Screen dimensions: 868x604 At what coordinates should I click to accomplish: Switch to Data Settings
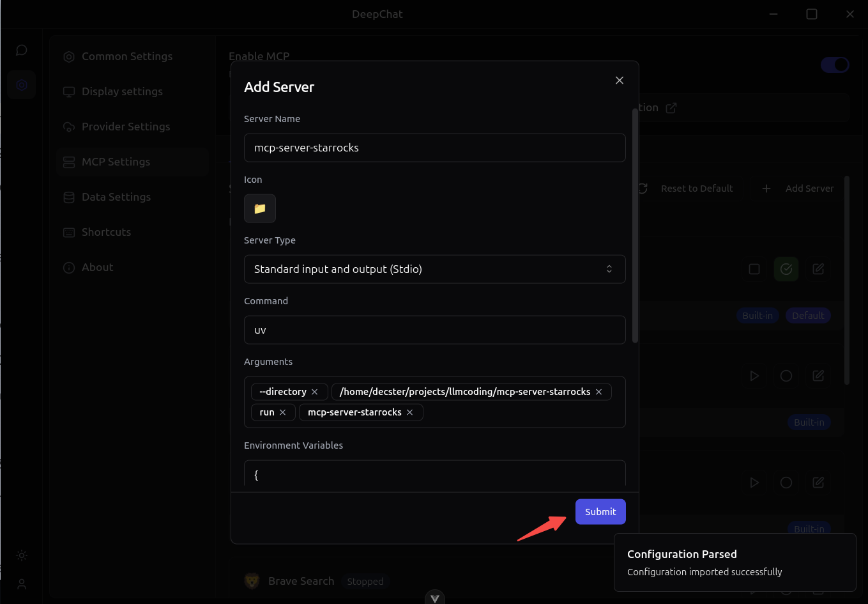tap(116, 197)
